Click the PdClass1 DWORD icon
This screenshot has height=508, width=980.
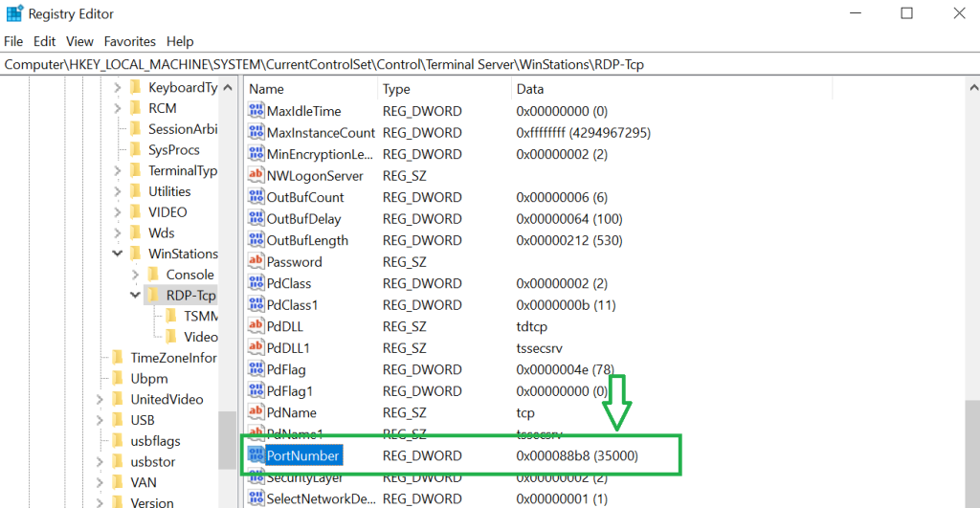[256, 304]
